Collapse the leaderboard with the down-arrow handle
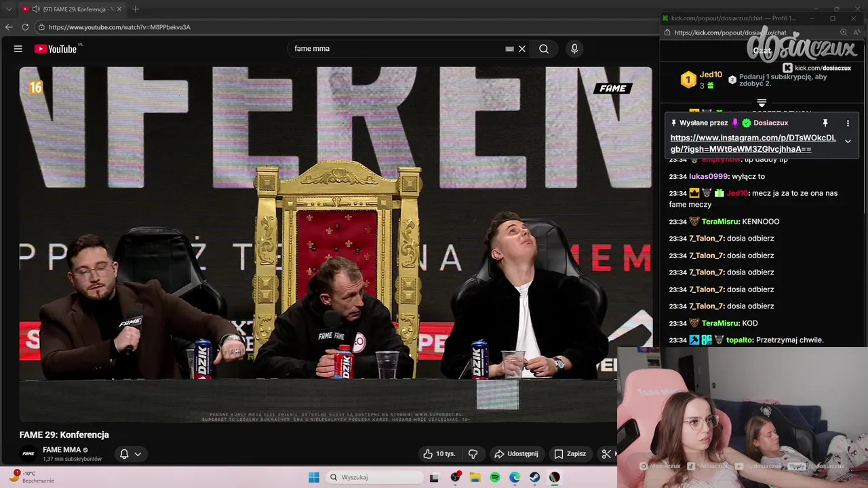This screenshot has height=488, width=868. 762,104
